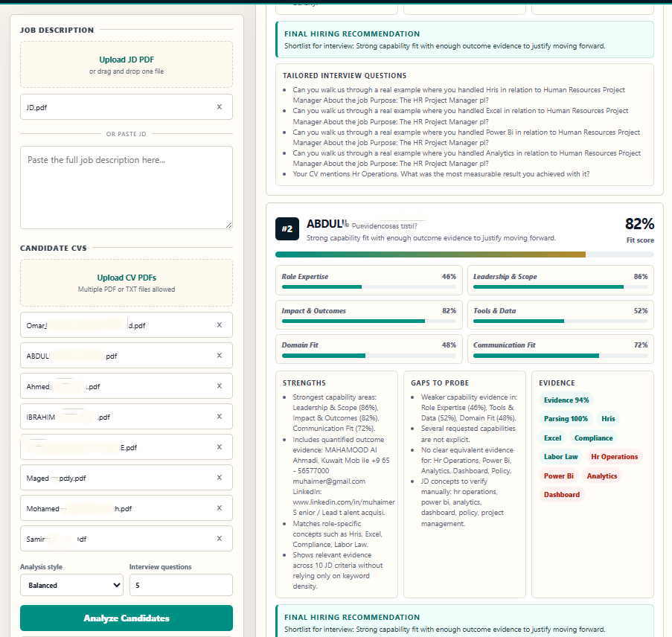The width and height of the screenshot is (672, 637).
Task: Click Upload JD PDF drop zone
Action: (x=127, y=65)
